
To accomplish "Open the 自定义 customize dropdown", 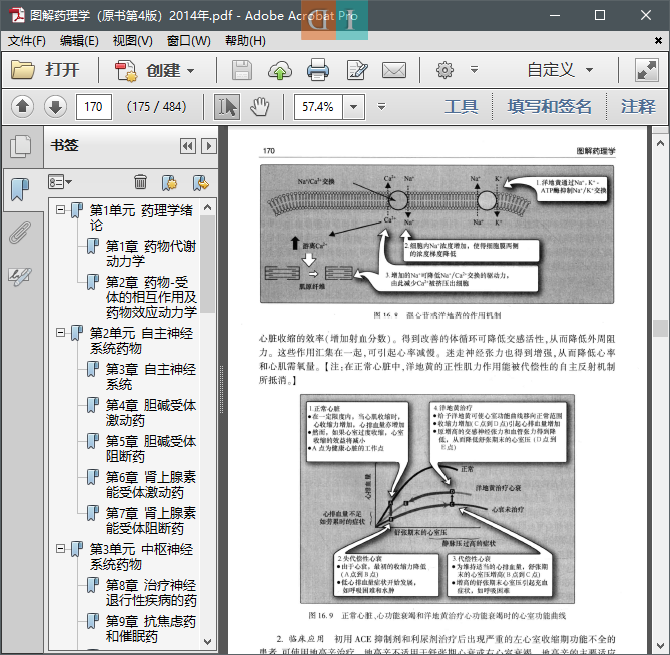I will 560,70.
